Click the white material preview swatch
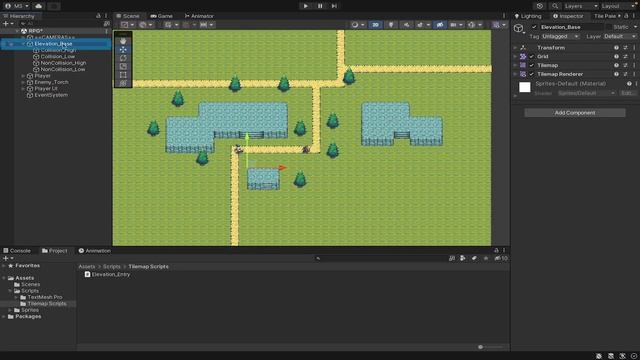 [x=524, y=87]
